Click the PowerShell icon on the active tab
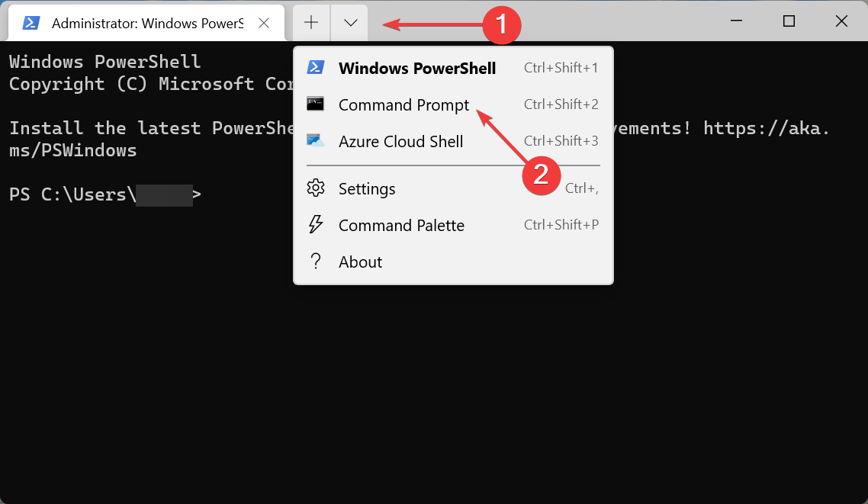Image resolution: width=868 pixels, height=504 pixels. click(30, 23)
